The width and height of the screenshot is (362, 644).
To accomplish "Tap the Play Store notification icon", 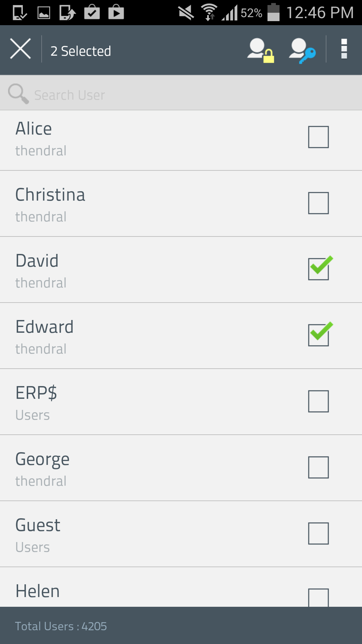I will click(x=116, y=13).
